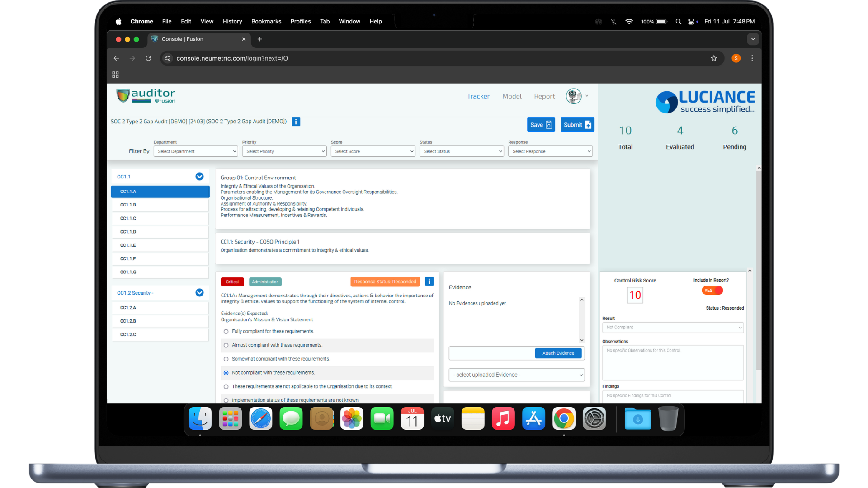Open the Bookmarks menu in the menu bar

[266, 21]
